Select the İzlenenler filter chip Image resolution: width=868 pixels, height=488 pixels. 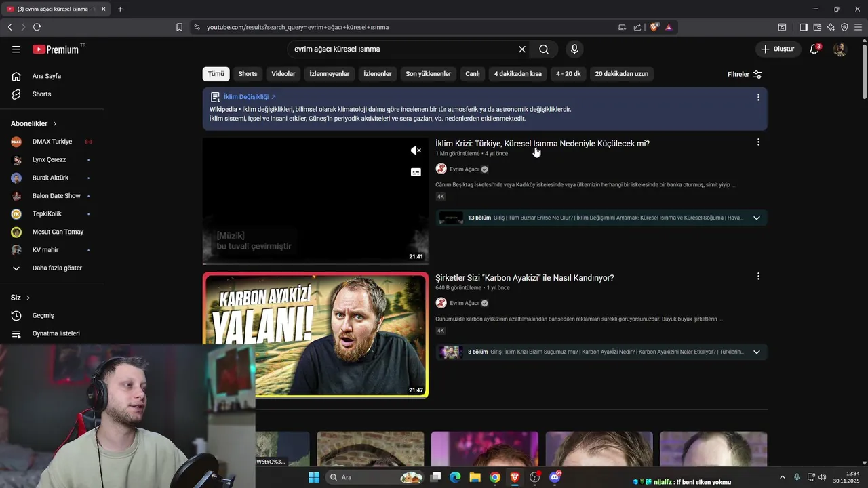378,74
